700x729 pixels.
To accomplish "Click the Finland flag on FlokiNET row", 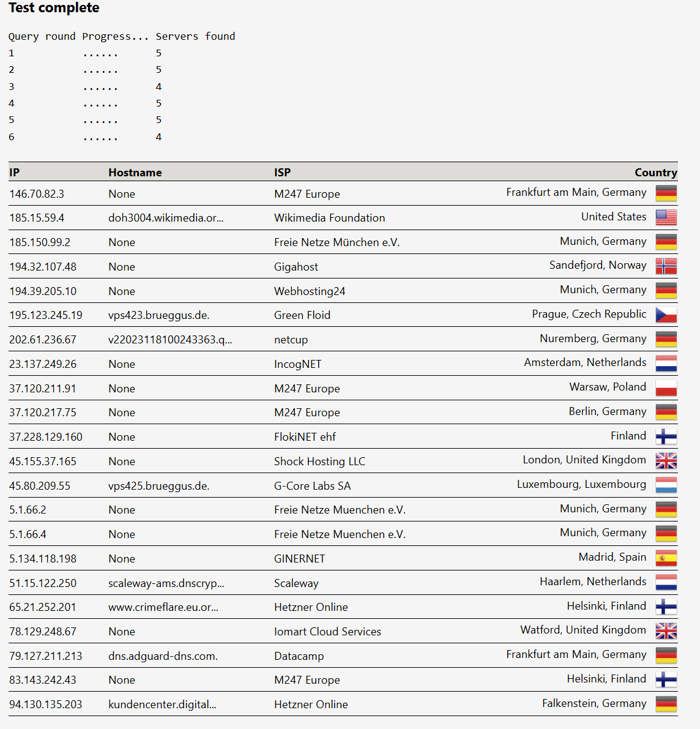I will coord(666,436).
